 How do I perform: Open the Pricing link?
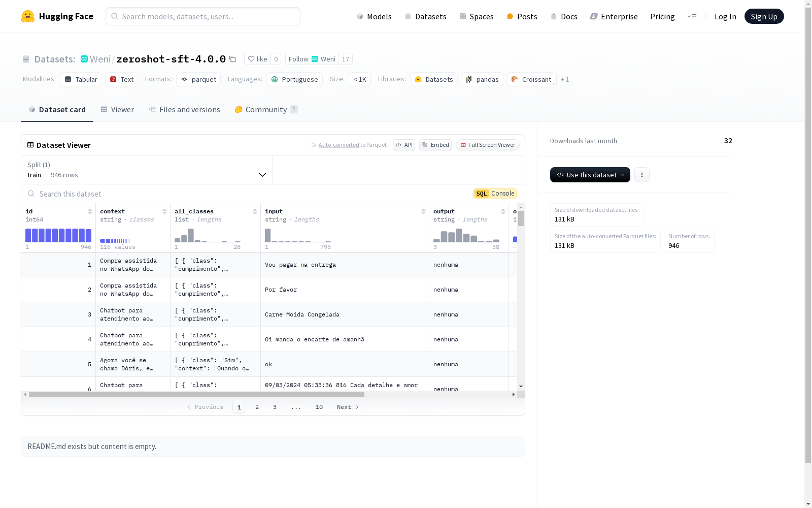[662, 16]
